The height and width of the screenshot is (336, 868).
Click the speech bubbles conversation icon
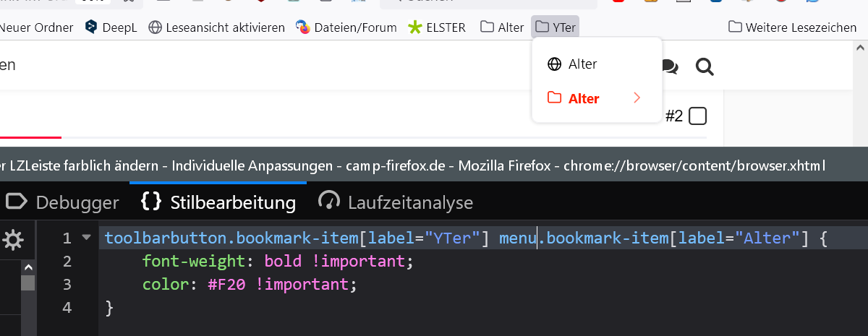[670, 67]
